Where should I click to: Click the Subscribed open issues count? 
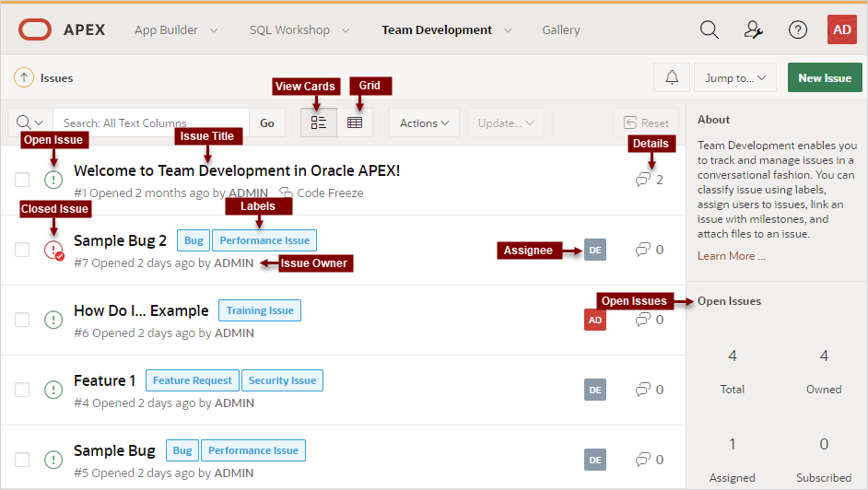tap(824, 444)
